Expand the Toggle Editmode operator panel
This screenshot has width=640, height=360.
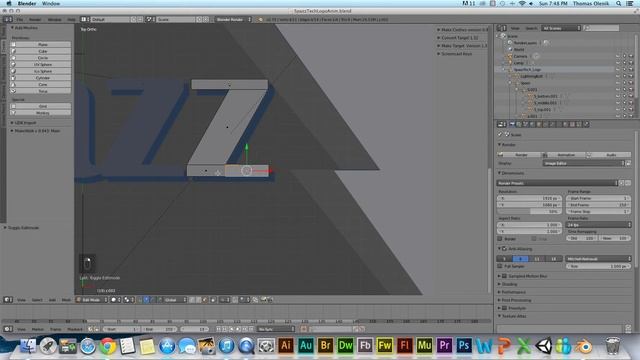point(22,228)
